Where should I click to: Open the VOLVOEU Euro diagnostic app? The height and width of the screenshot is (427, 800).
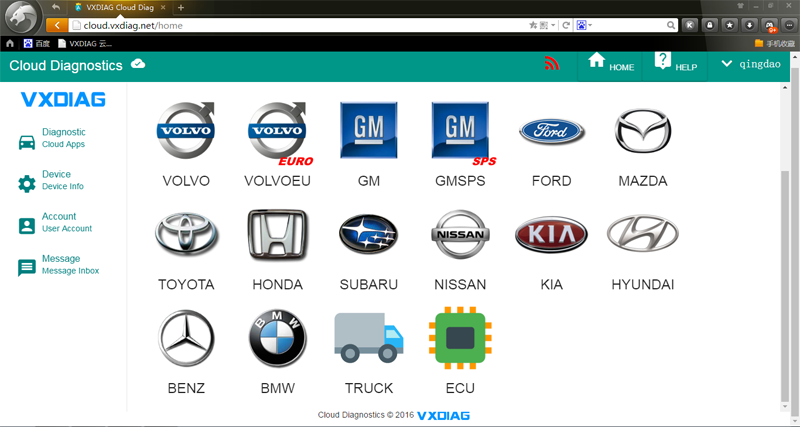point(278,133)
